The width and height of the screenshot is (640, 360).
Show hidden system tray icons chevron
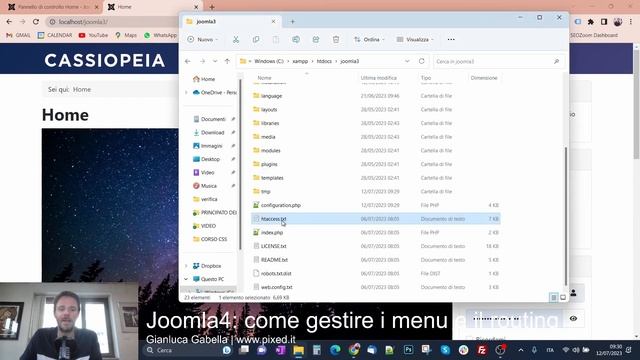[521, 350]
